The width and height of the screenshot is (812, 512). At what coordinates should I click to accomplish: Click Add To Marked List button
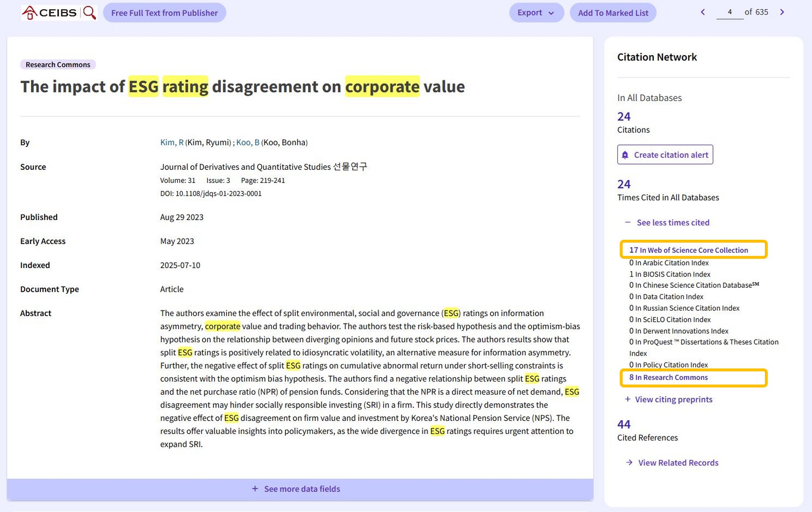tap(613, 13)
